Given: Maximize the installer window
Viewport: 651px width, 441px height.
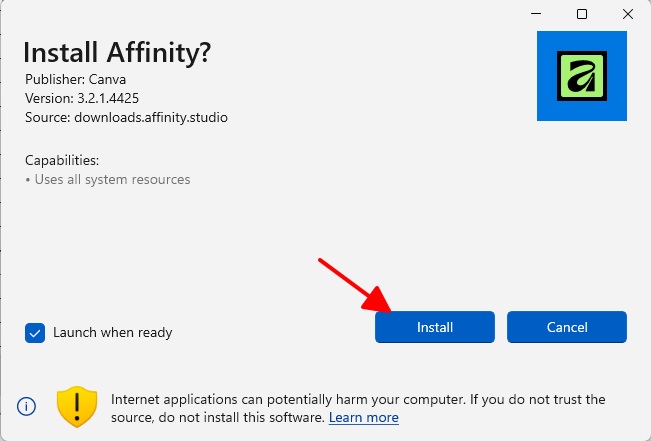Looking at the screenshot, I should [582, 14].
